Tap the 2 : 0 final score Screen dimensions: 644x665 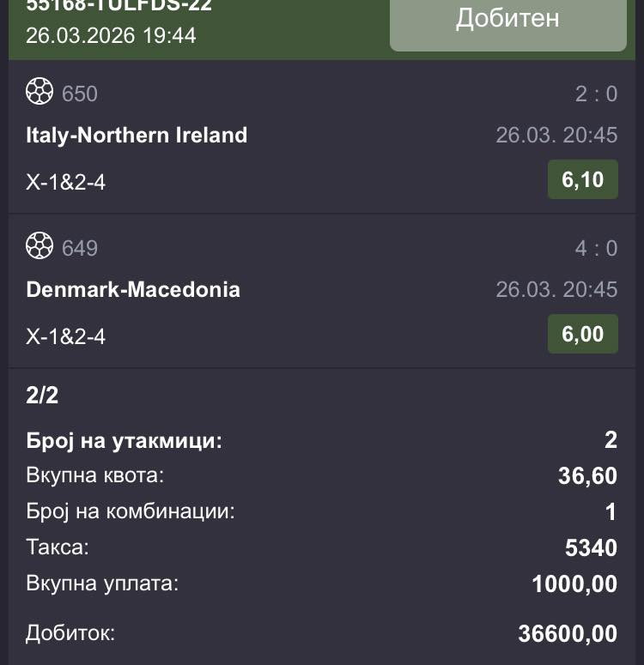(x=596, y=94)
